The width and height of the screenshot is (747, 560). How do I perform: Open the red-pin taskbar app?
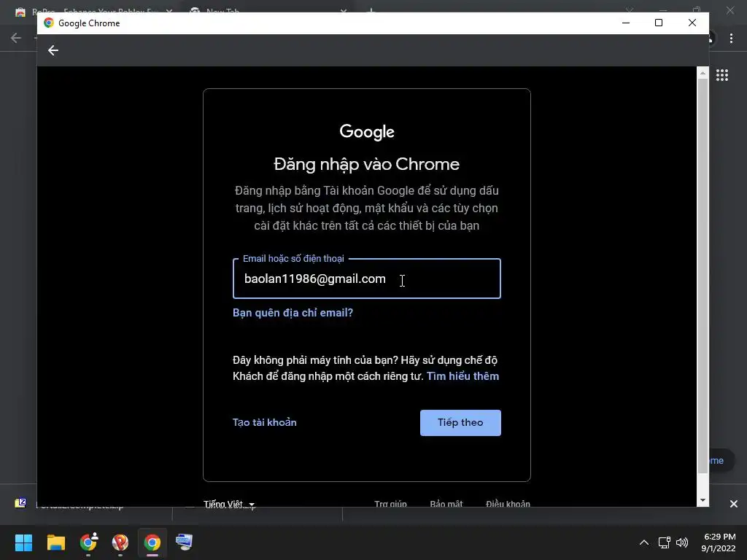(x=120, y=542)
